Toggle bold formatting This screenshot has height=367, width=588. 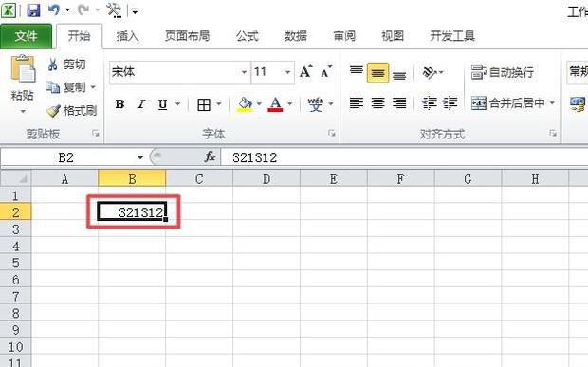pyautogui.click(x=120, y=104)
